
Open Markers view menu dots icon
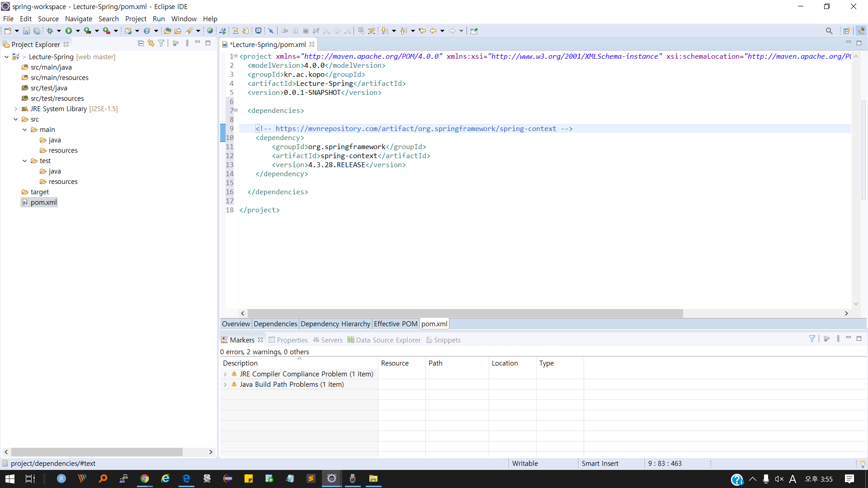pyautogui.click(x=838, y=338)
